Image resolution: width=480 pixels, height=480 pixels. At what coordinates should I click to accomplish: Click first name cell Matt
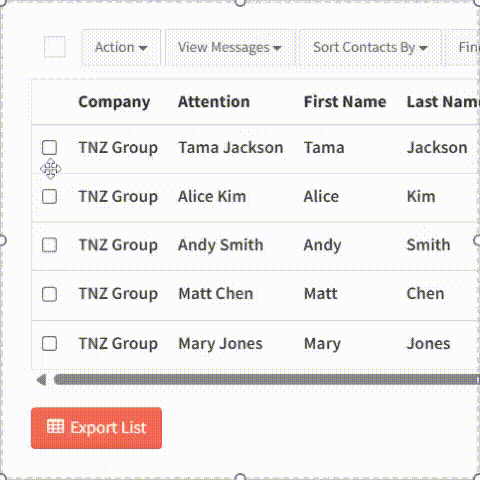321,294
